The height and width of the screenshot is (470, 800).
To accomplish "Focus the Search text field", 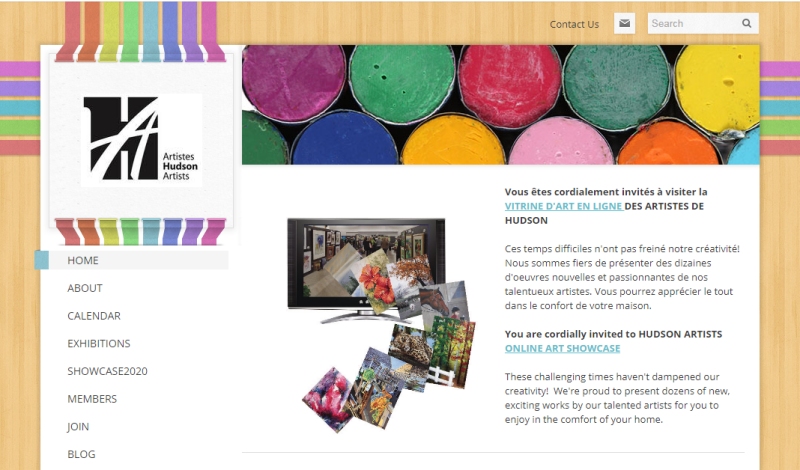I will pos(694,23).
